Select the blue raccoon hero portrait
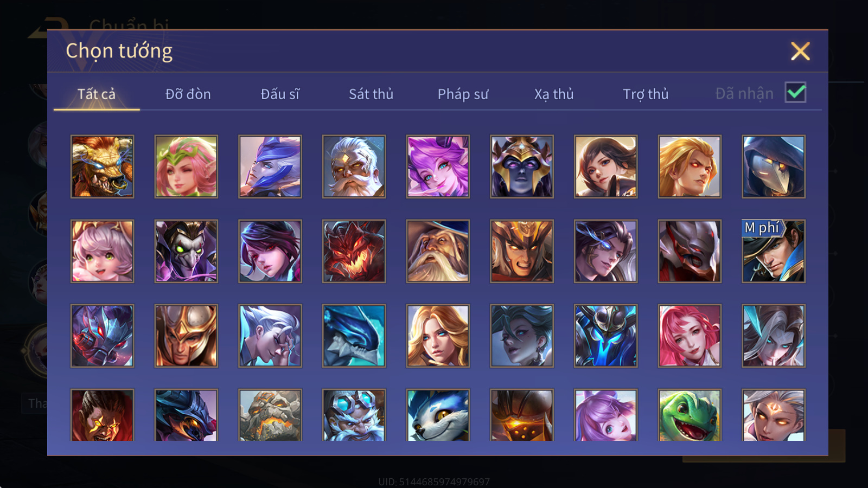Viewport: 868px width, 488px height. 438,415
